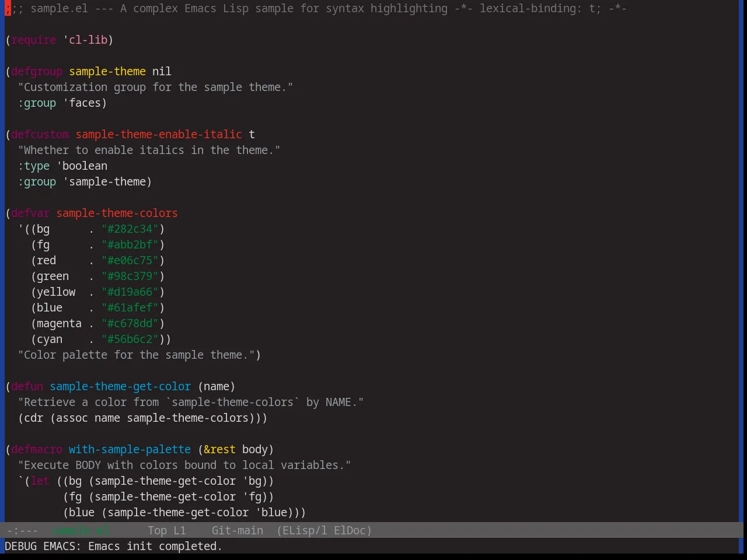Click the L1 line number in mode line
Viewport: 747px width, 560px height.
[179, 530]
